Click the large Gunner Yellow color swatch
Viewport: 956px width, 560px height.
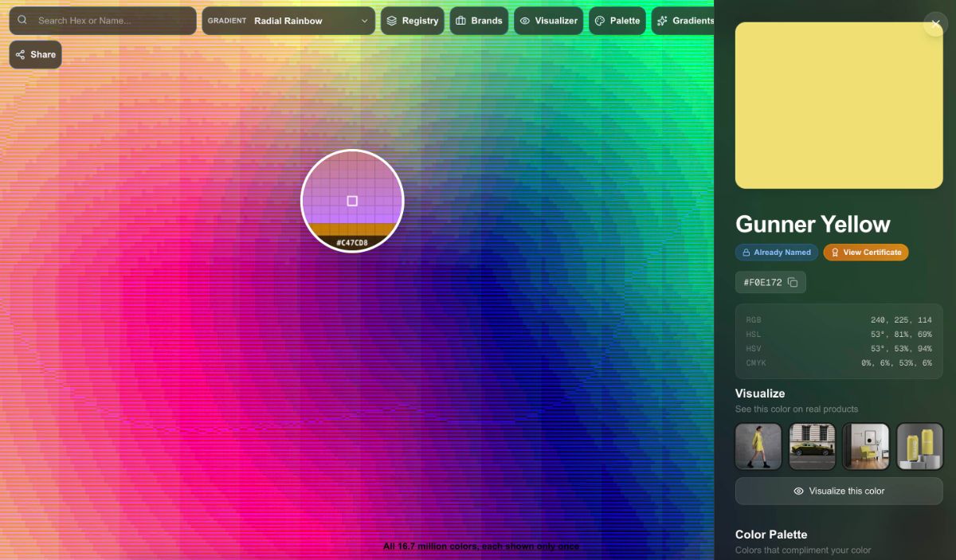click(x=839, y=105)
